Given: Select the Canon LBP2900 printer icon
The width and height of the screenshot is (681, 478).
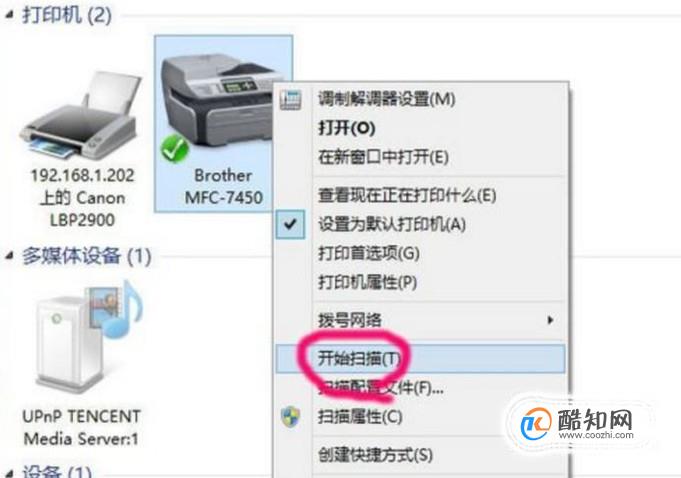Looking at the screenshot, I should pyautogui.click(x=82, y=117).
